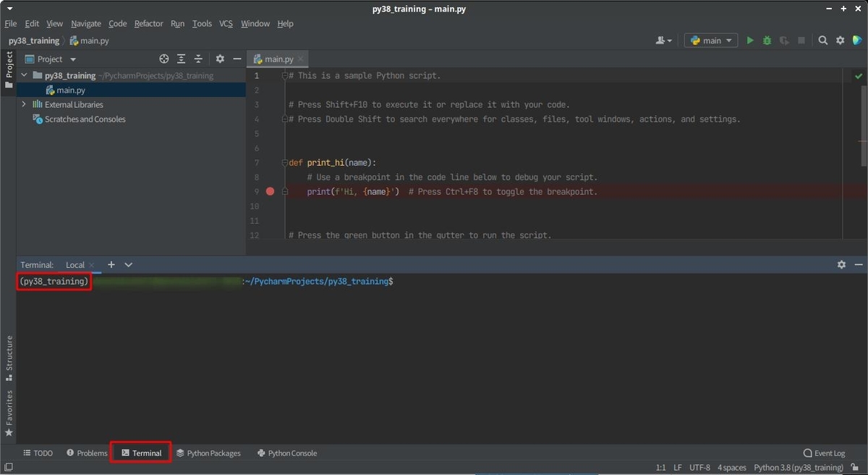The image size is (868, 475).
Task: Add a new terminal session with plus
Action: pyautogui.click(x=111, y=265)
